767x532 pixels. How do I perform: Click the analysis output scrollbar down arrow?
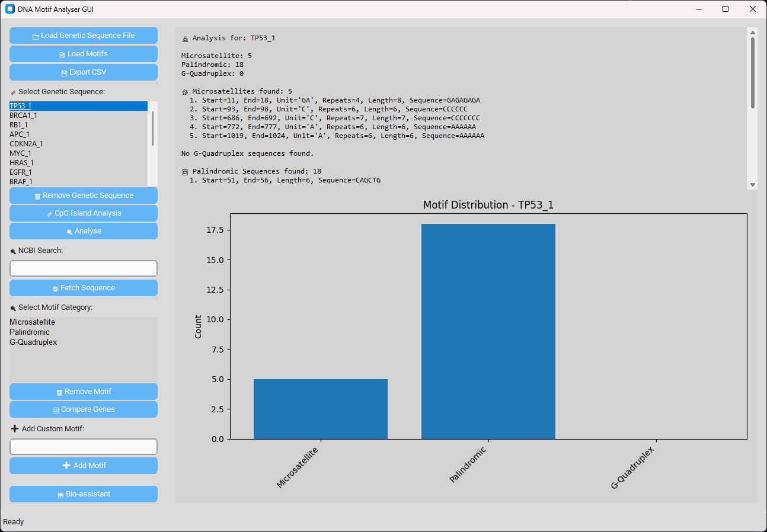click(x=753, y=185)
